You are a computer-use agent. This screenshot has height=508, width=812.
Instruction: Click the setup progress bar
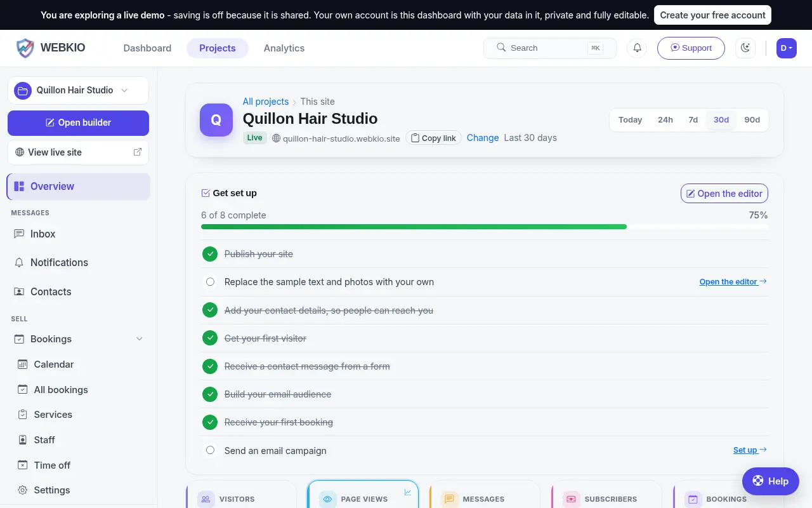click(x=485, y=227)
